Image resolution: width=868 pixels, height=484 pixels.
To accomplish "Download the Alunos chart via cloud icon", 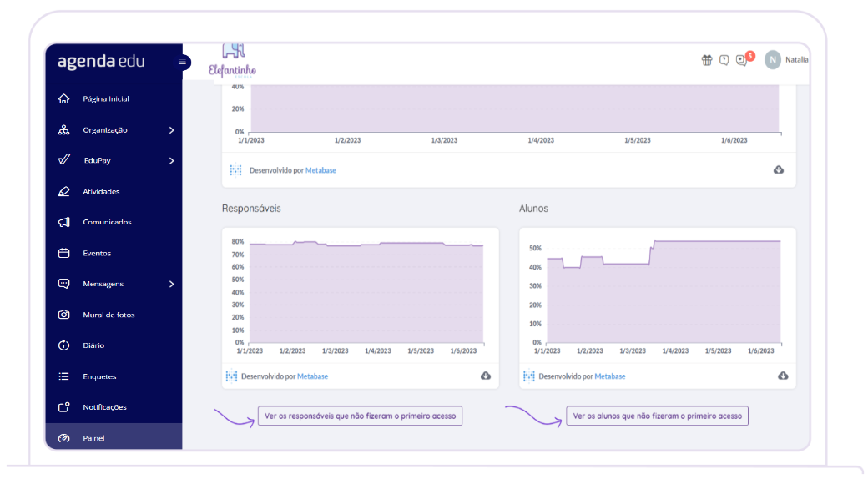I will click(783, 376).
